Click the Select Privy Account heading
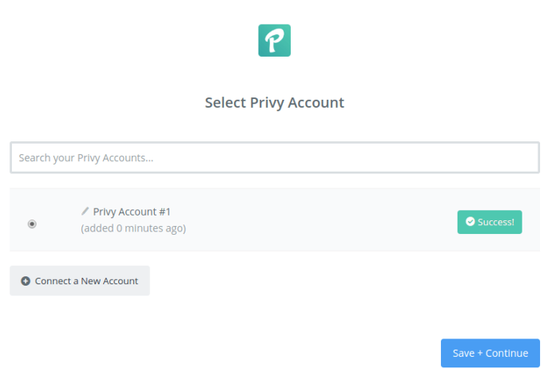 pyautogui.click(x=275, y=103)
